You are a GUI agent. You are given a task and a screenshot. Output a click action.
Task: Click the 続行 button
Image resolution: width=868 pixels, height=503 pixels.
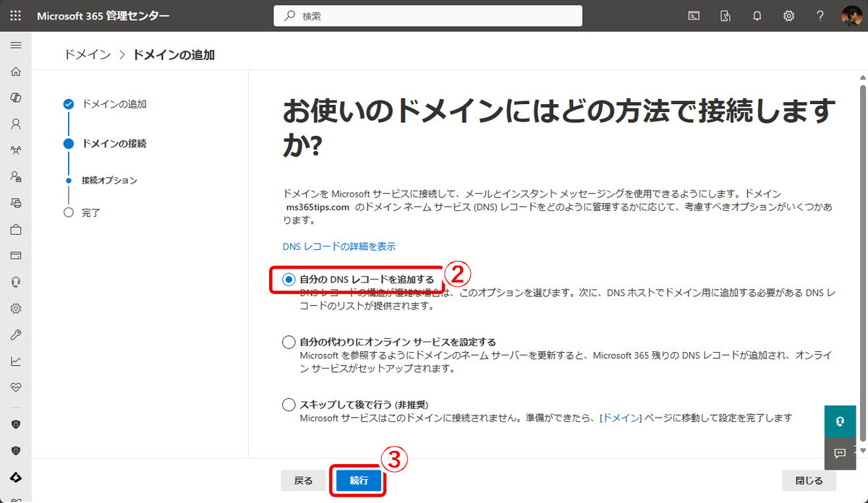[359, 481]
